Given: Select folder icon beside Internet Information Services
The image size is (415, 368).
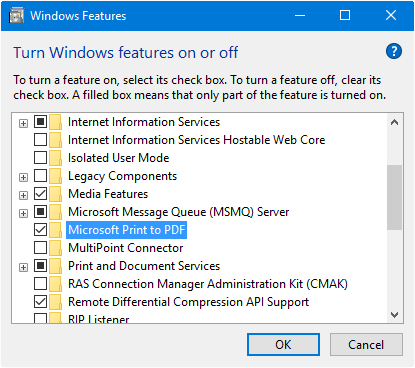Looking at the screenshot, I should point(55,122).
